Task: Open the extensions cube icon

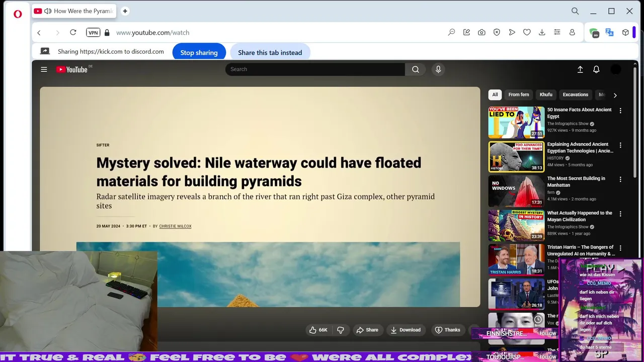Action: click(x=625, y=32)
